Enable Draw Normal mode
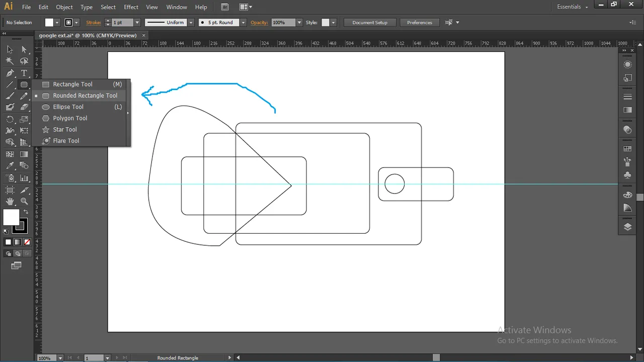 coord(8,253)
